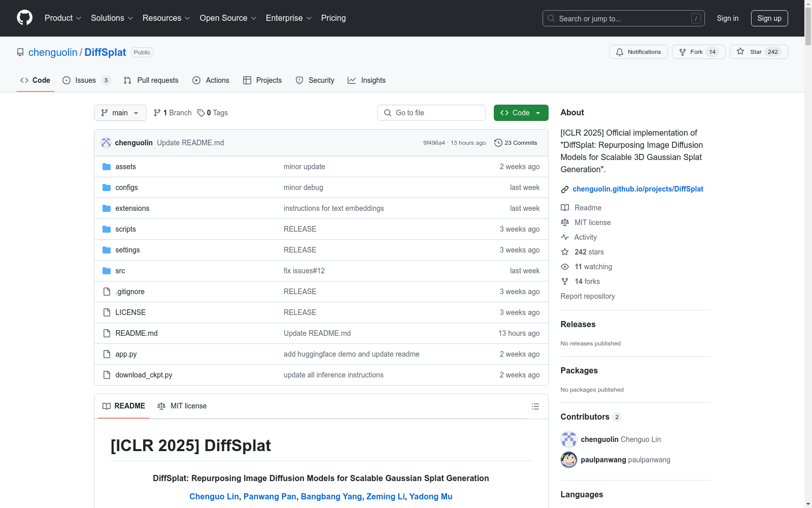
Task: Click the commit history clock icon
Action: [x=498, y=143]
